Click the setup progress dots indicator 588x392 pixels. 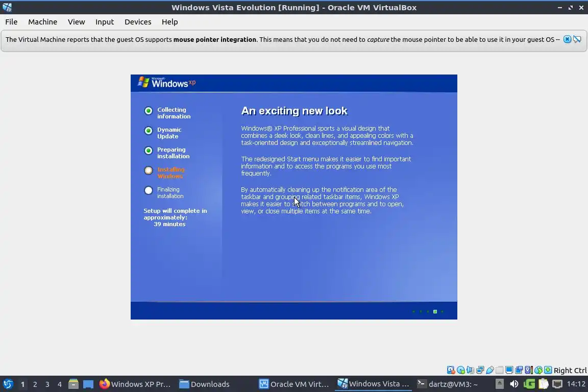(x=428, y=311)
